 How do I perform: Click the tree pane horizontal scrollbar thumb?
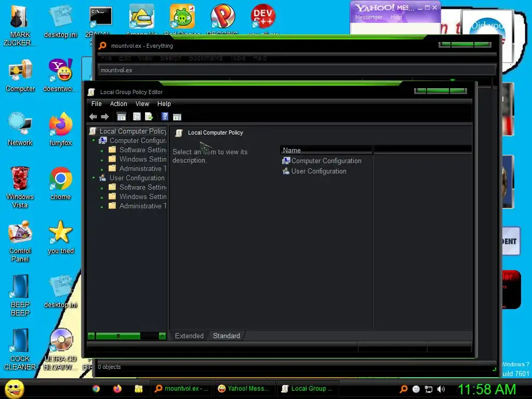(118, 336)
